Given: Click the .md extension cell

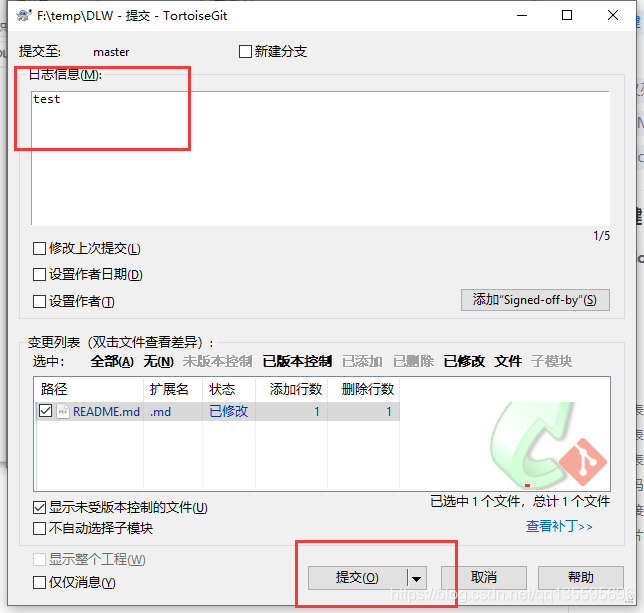Looking at the screenshot, I should coord(160,411).
